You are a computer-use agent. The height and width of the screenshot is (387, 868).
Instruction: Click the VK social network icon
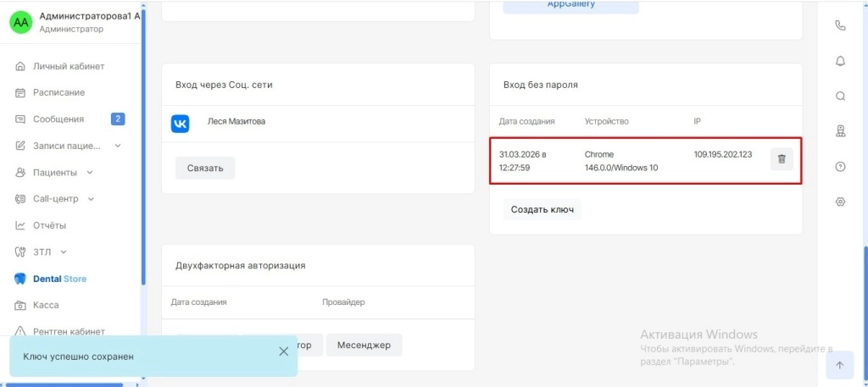coord(181,124)
